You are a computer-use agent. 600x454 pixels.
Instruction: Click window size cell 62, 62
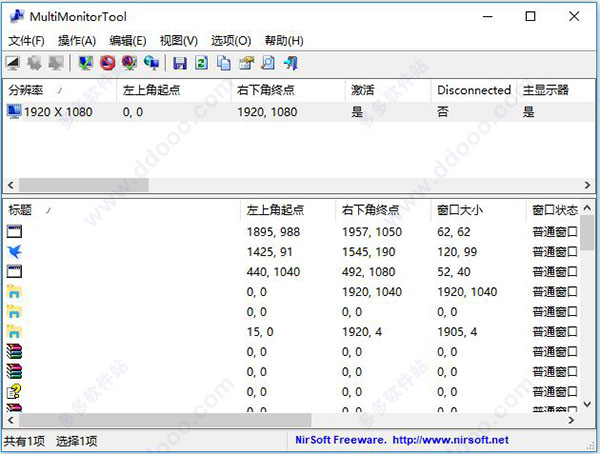tap(453, 232)
